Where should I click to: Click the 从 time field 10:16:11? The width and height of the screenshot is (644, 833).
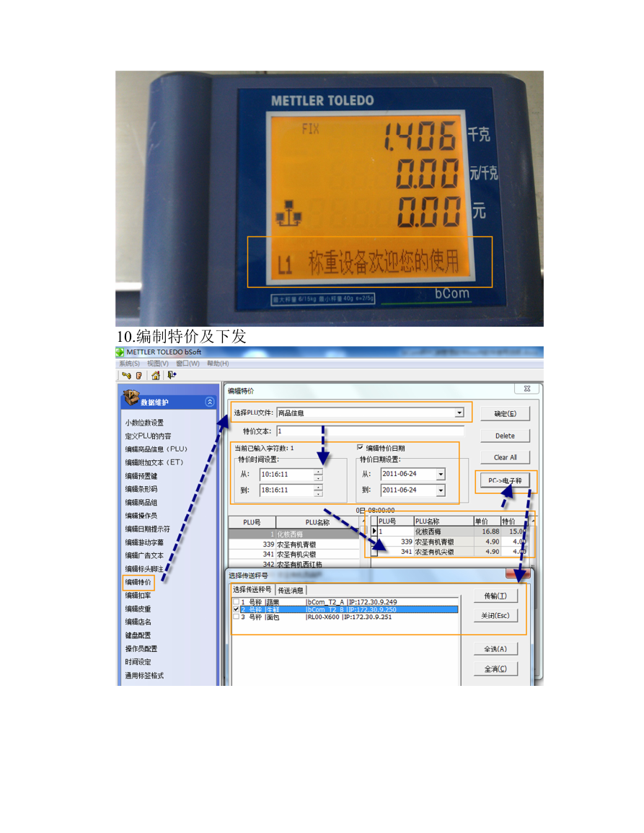(x=287, y=475)
